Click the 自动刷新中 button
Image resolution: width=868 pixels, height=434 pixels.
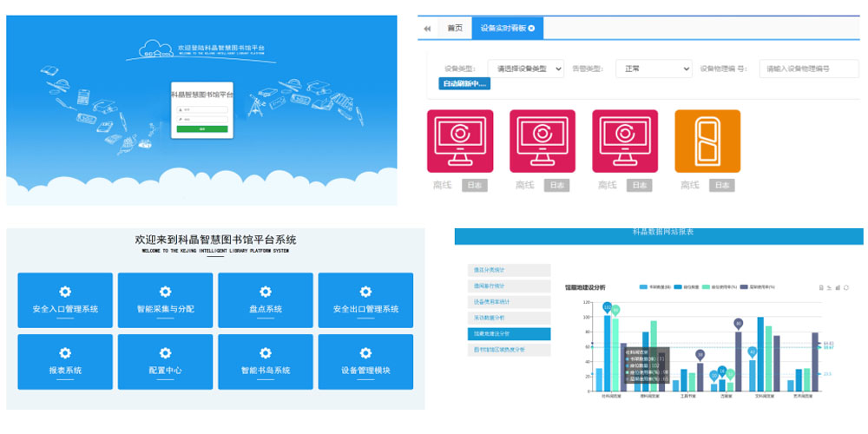click(x=465, y=84)
